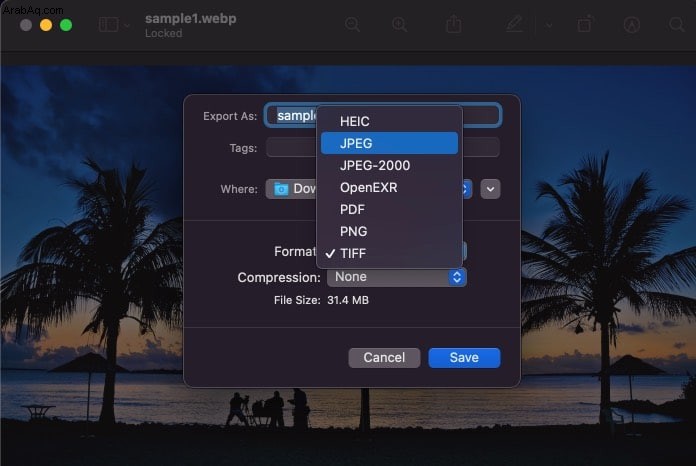Open the Compression dropdown set to None
This screenshot has height=466, width=696.
click(396, 277)
